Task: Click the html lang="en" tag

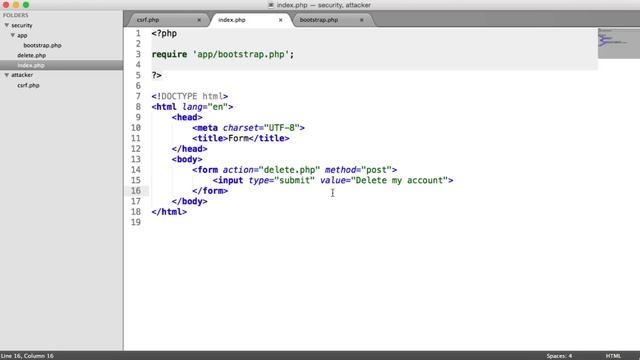Action: coord(192,107)
